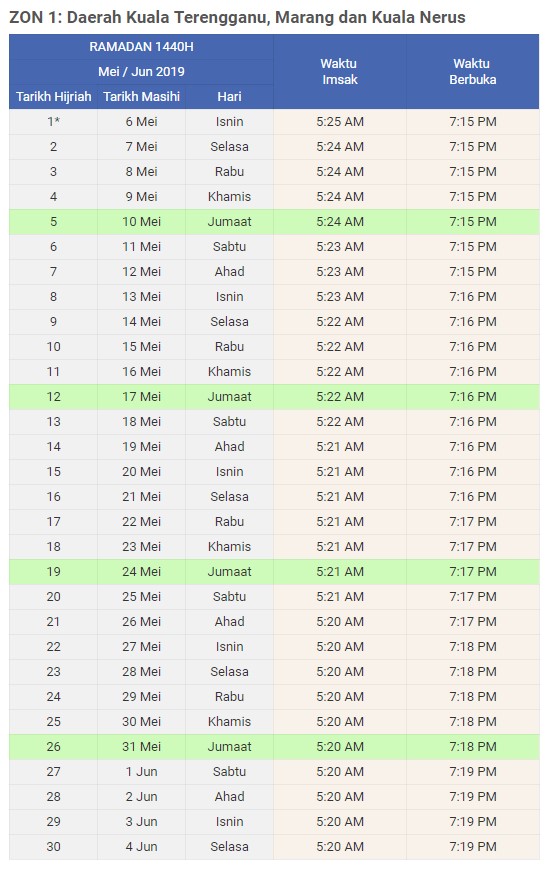
Task: Select the RAMADAN 1440H header cell
Action: [141, 47]
